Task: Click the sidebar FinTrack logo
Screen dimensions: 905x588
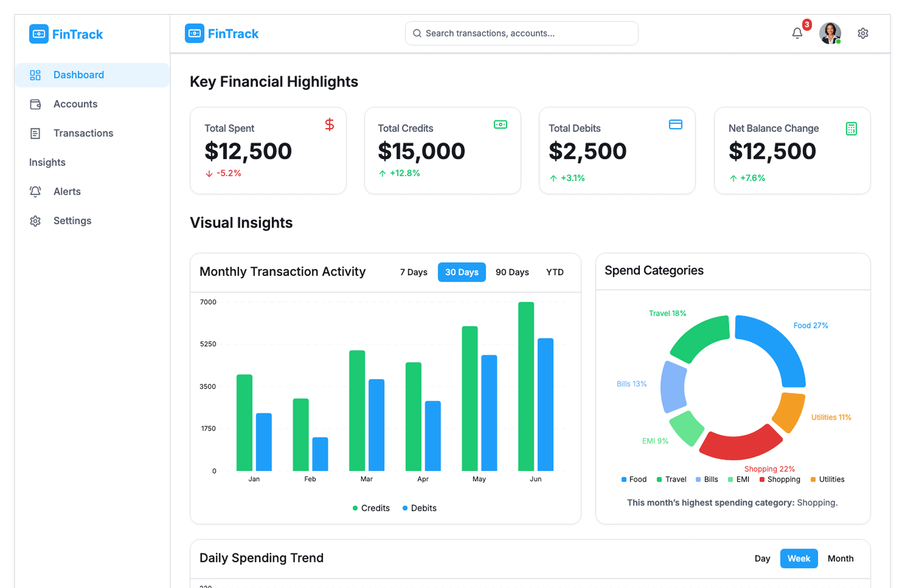Action: point(66,34)
